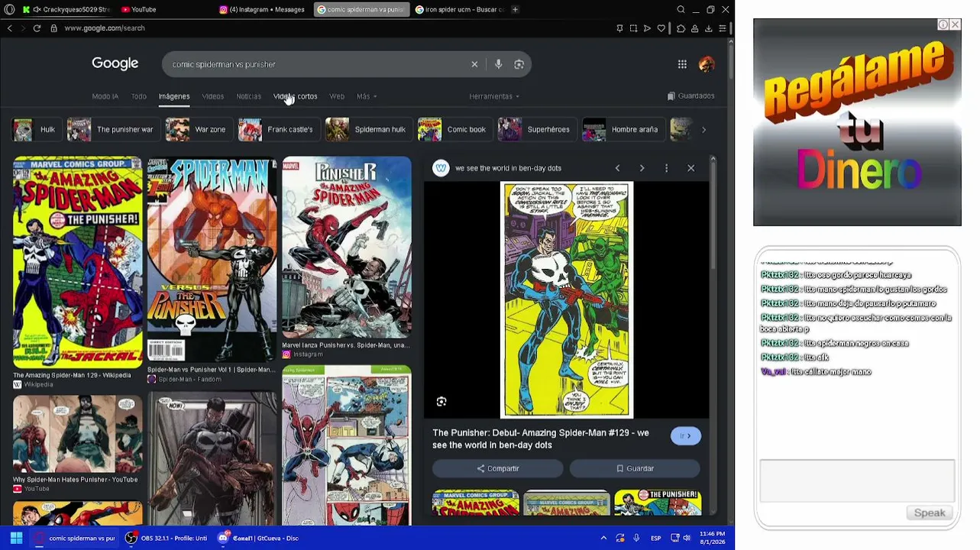Open browser extensions cube icon
The height and width of the screenshot is (550, 980).
[x=681, y=28]
